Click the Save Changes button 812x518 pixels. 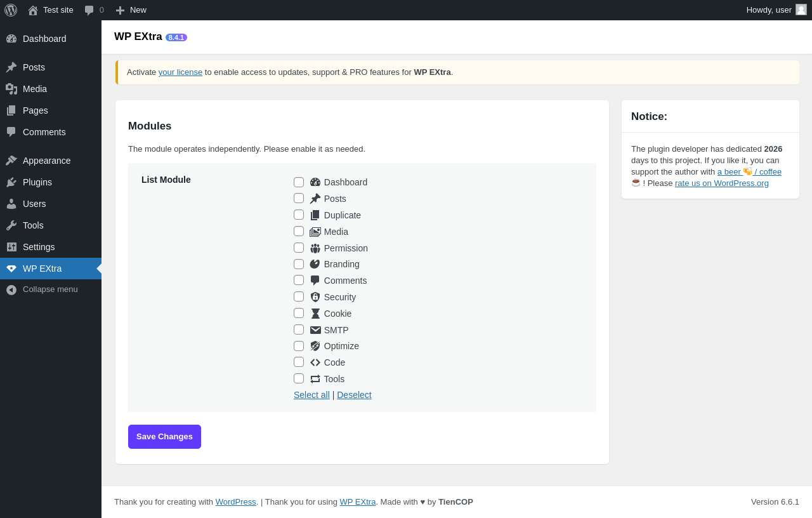(164, 437)
